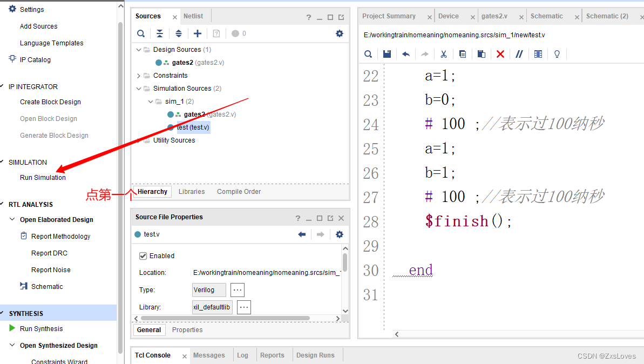Image resolution: width=644 pixels, height=364 pixels.
Task: Undo last edit in editor
Action: pyautogui.click(x=406, y=54)
